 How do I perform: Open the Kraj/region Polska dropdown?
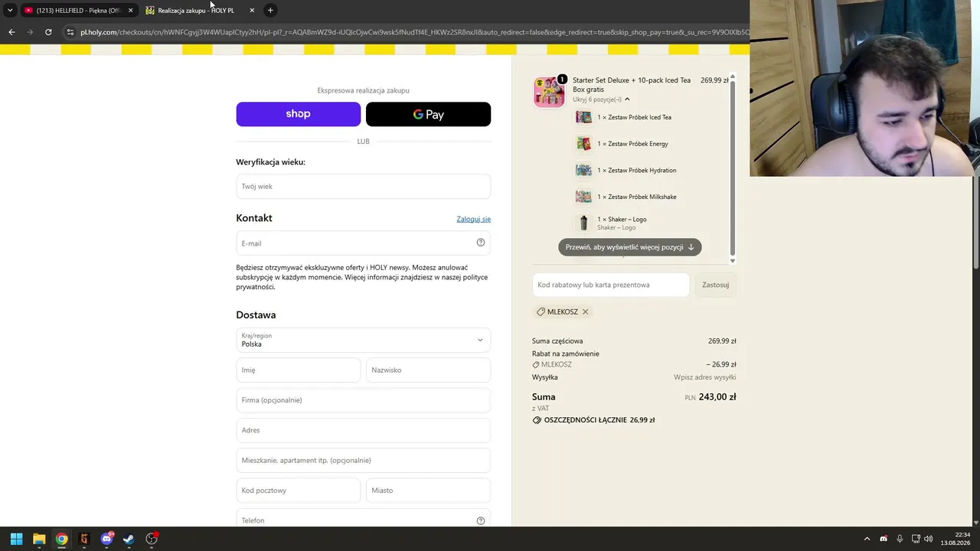pyautogui.click(x=363, y=340)
